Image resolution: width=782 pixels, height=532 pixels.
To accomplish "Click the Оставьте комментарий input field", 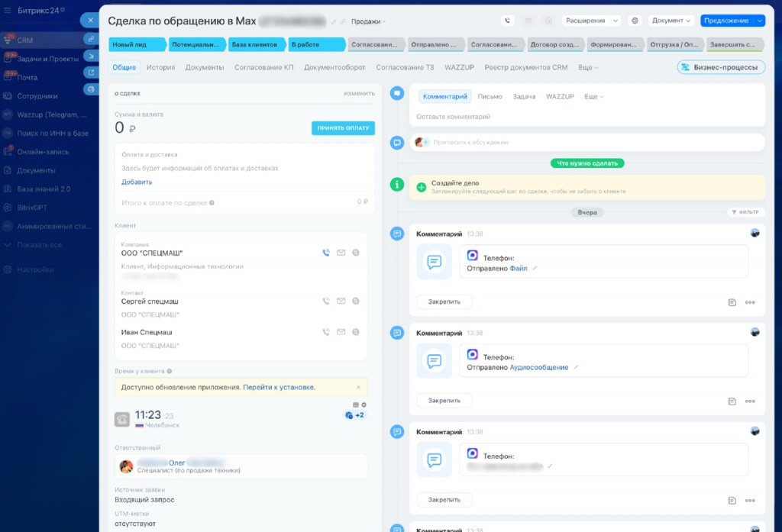I will coord(587,117).
